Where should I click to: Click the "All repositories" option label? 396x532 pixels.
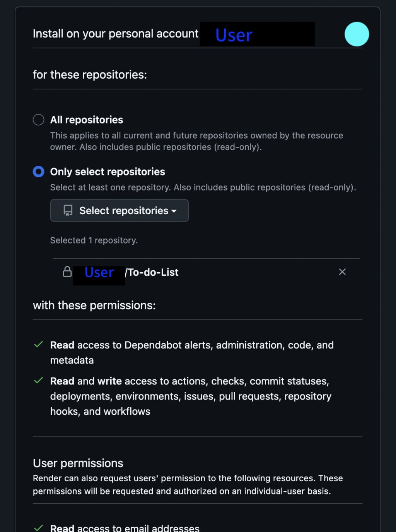pos(87,120)
